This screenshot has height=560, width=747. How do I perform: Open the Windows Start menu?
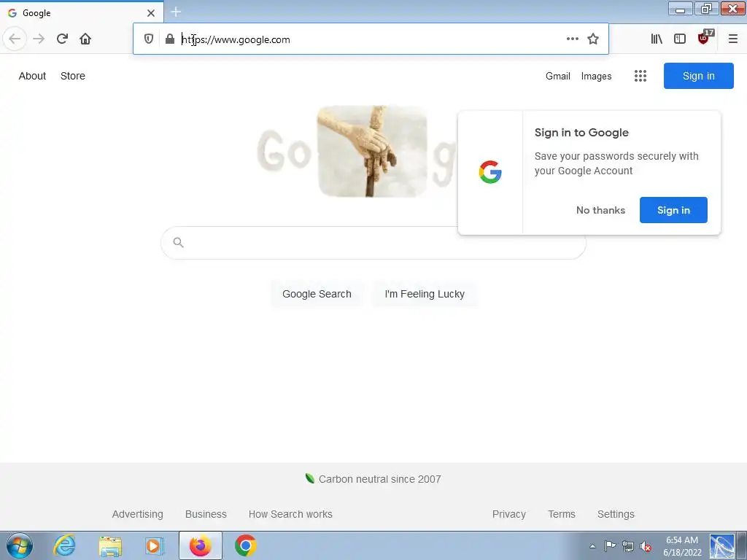(x=20, y=545)
